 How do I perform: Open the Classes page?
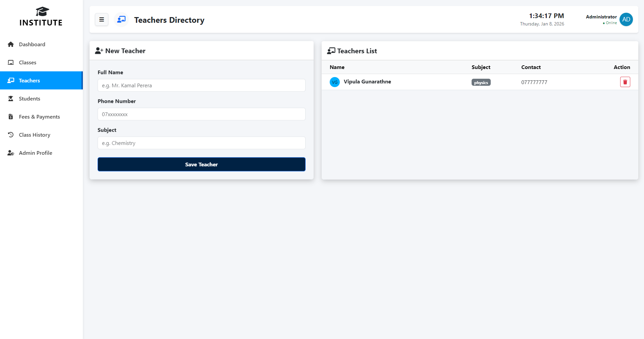[x=28, y=63]
